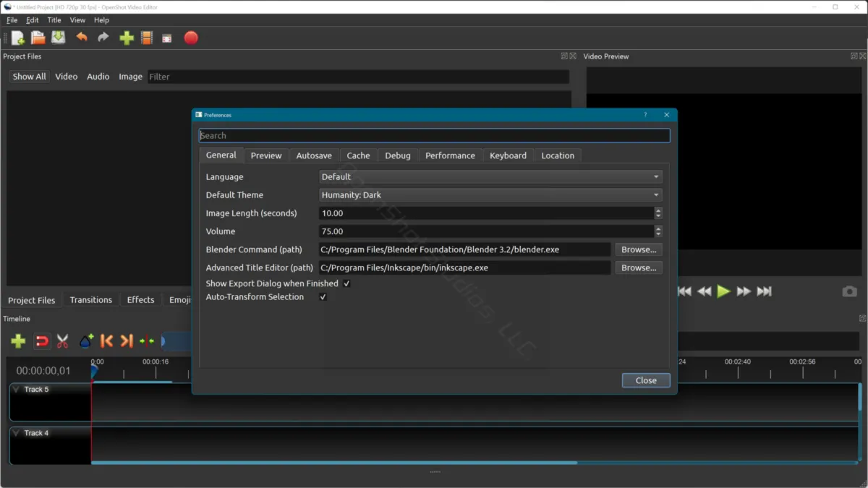868x488 pixels.
Task: Click the video preview camera snapshot icon
Action: 849,291
